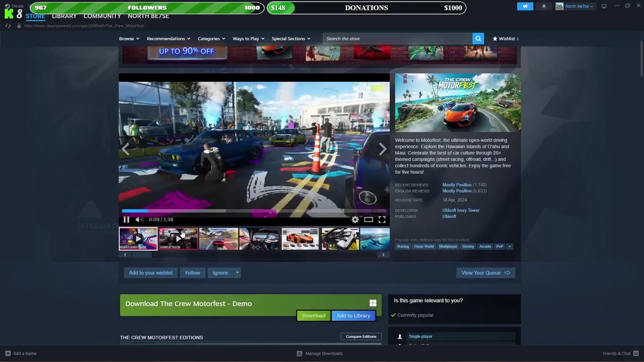This screenshot has height=362, width=644.
Task: Switch video to theater mode icon
Action: point(369,220)
